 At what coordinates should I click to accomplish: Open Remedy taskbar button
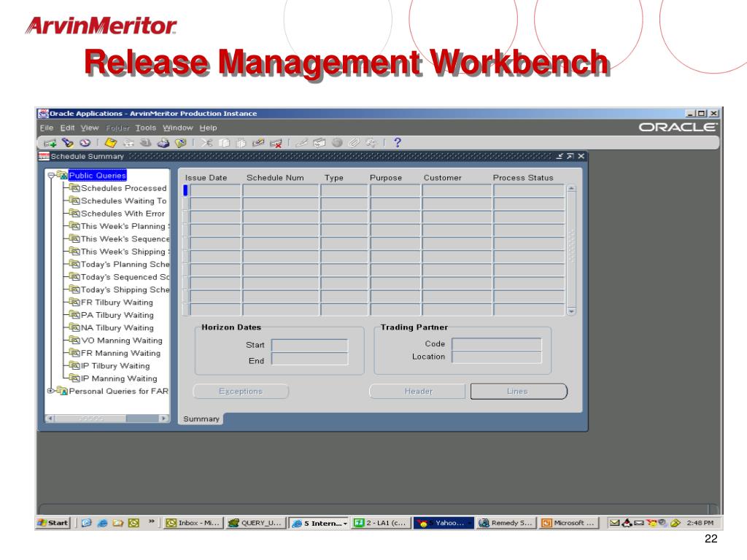506,523
